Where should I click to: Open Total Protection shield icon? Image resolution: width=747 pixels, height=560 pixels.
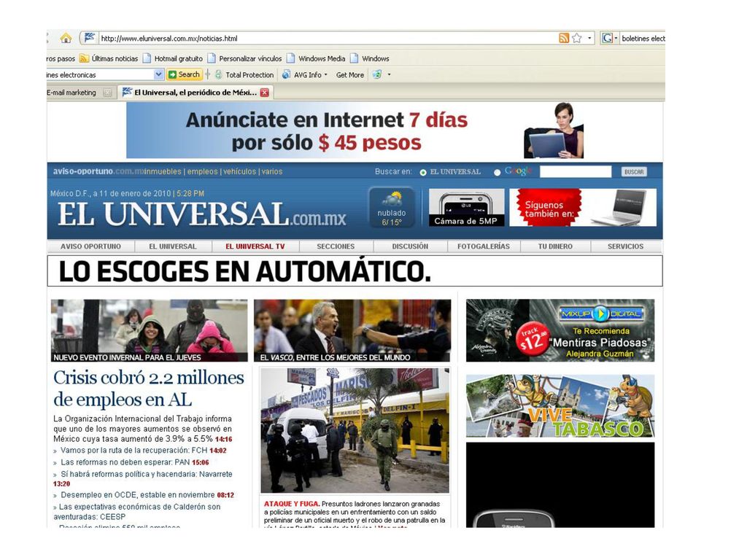(218, 75)
